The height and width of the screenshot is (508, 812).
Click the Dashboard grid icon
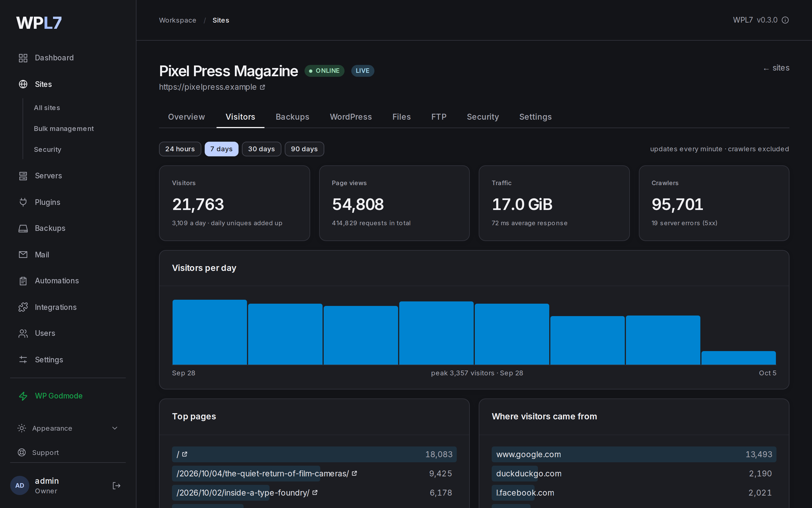(23, 58)
